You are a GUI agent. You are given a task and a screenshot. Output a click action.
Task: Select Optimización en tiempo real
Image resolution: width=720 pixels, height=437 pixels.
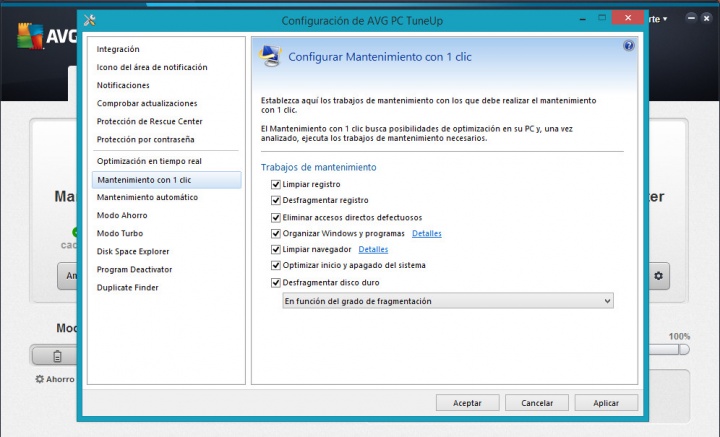coord(149,161)
